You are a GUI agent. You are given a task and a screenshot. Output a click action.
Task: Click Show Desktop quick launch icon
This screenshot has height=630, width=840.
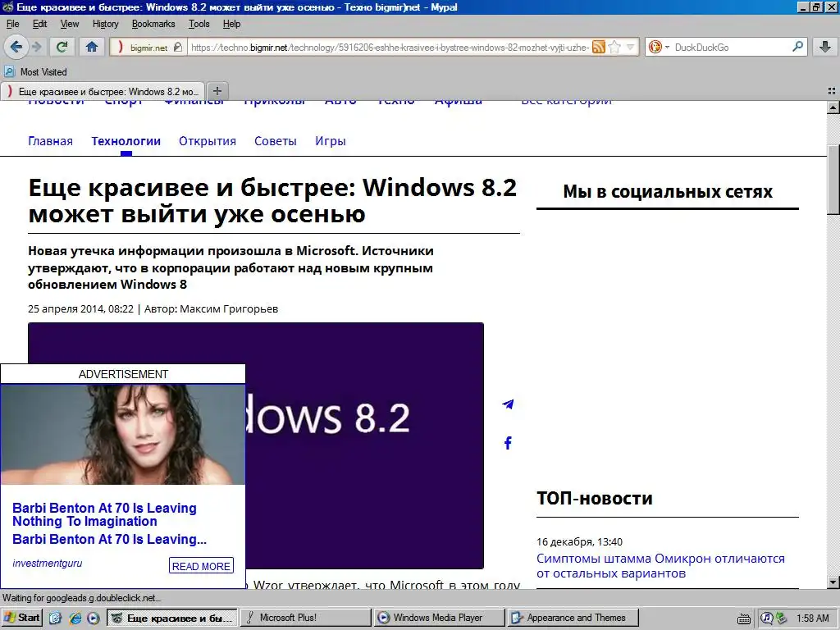[55, 618]
